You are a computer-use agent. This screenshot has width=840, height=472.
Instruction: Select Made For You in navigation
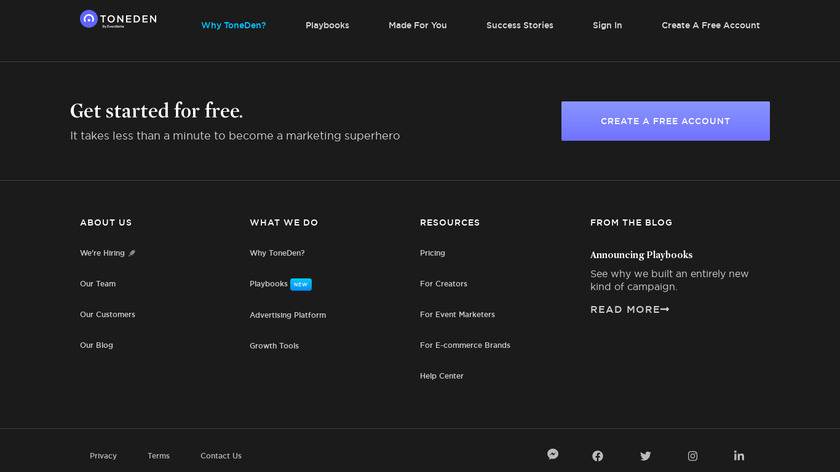pos(417,25)
